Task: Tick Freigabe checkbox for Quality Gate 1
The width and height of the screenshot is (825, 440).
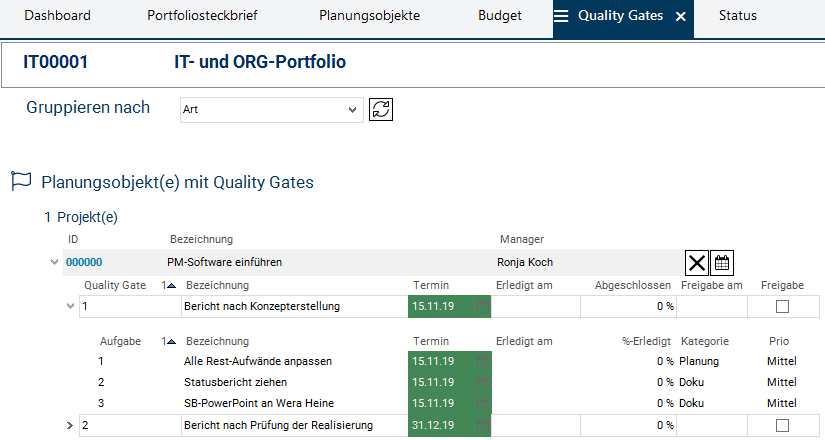Action: pos(782,306)
